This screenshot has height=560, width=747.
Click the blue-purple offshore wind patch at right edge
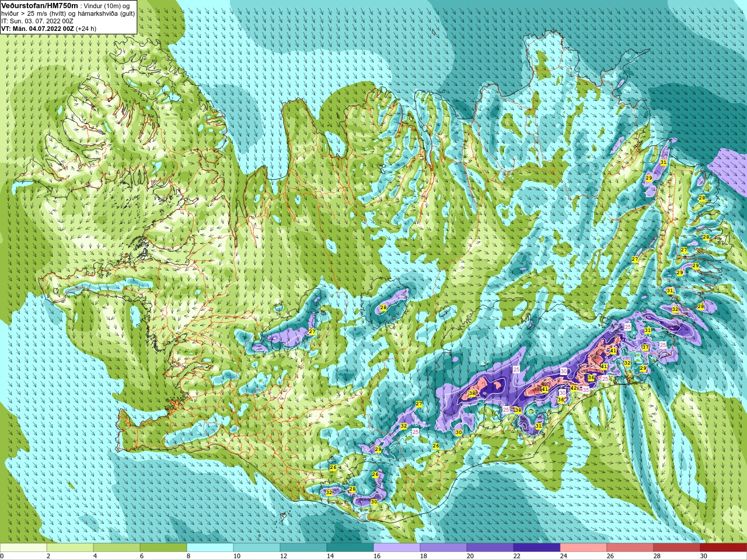pos(730,171)
